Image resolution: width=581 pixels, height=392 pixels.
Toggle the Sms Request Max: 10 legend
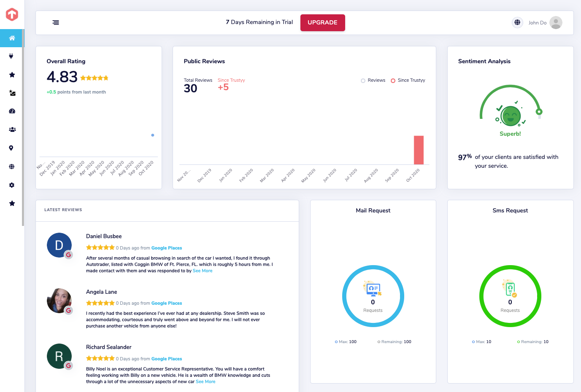482,342
